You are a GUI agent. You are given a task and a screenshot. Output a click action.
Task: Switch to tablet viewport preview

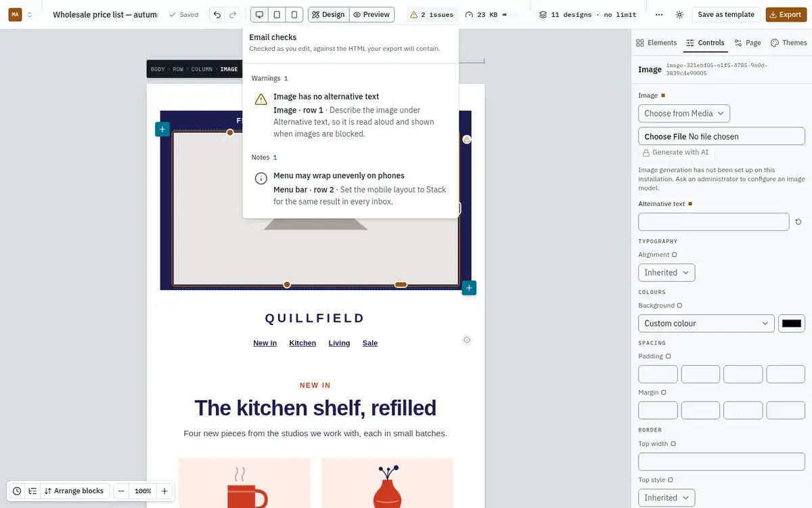pos(277,14)
